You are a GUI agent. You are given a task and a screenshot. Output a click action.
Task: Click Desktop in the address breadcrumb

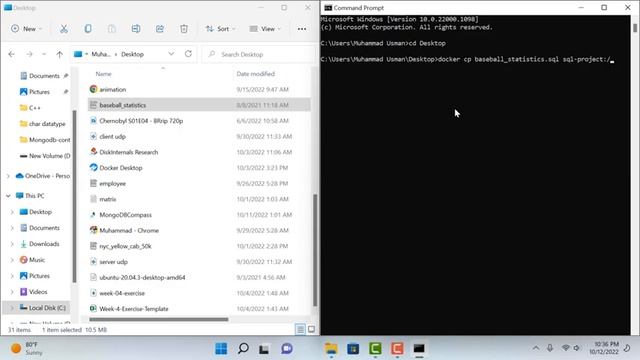[132, 54]
